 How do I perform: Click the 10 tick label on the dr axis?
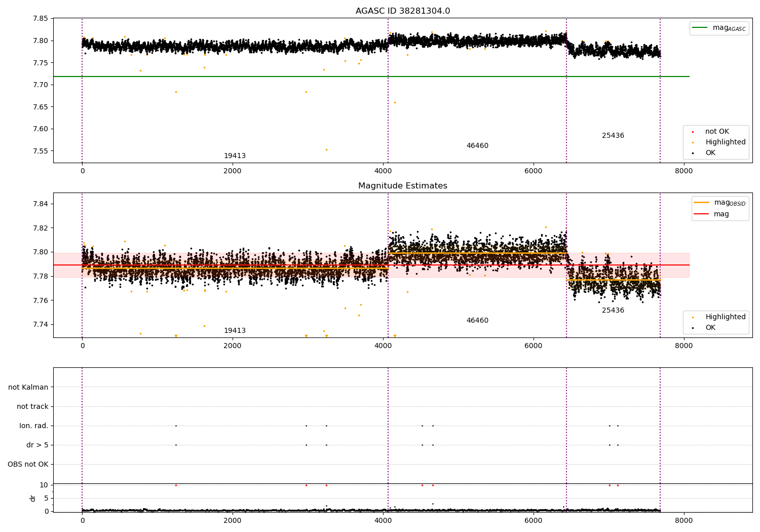point(44,485)
